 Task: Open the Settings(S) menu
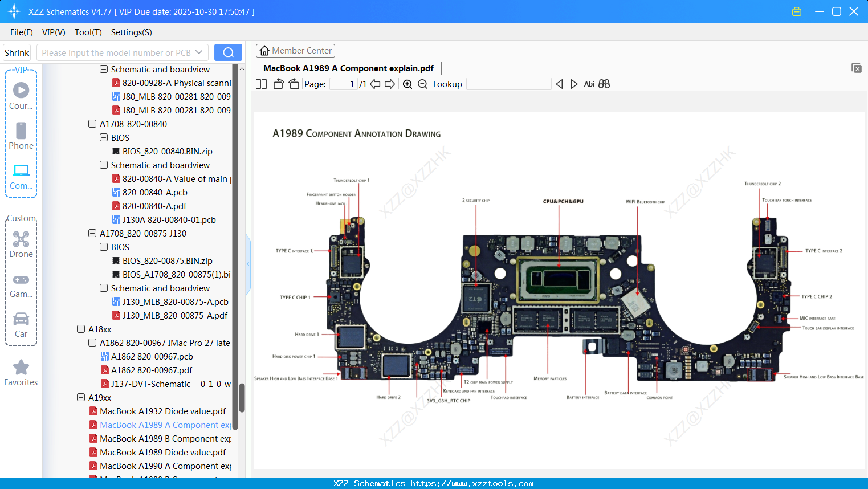tap(131, 32)
